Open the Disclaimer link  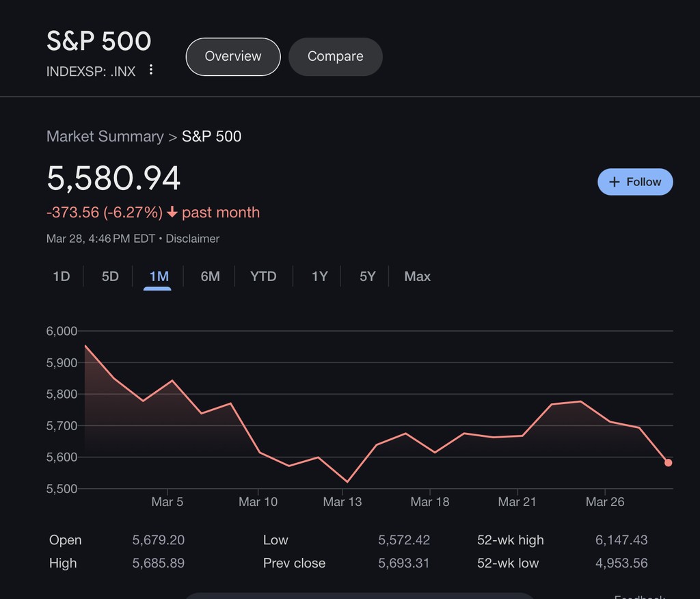(193, 239)
